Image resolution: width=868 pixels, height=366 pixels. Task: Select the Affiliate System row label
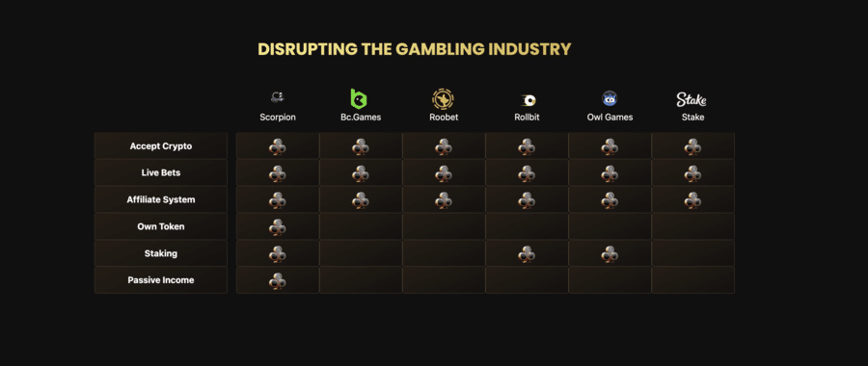coord(161,199)
